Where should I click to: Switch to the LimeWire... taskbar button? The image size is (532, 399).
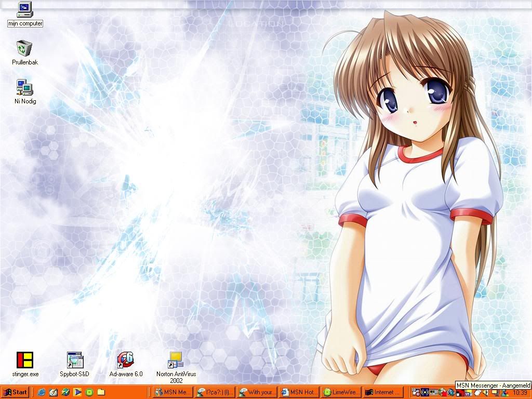point(341,392)
